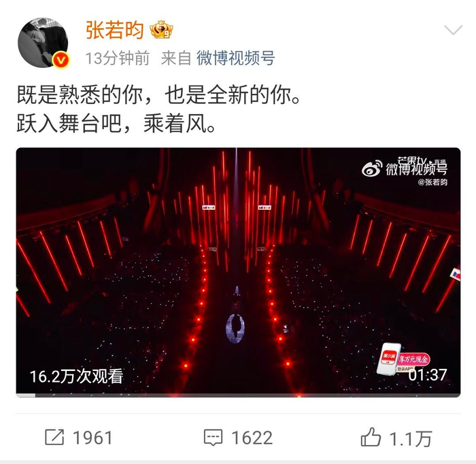The height and width of the screenshot is (464, 476).
Task: Click the 1622 comment count
Action: (252, 438)
